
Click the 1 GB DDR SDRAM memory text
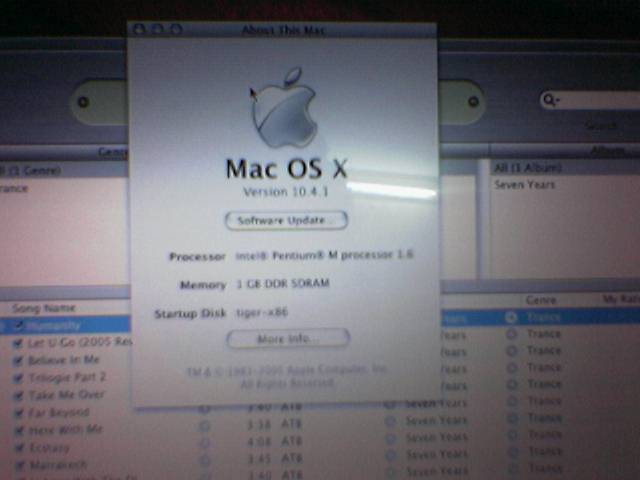pyautogui.click(x=283, y=284)
